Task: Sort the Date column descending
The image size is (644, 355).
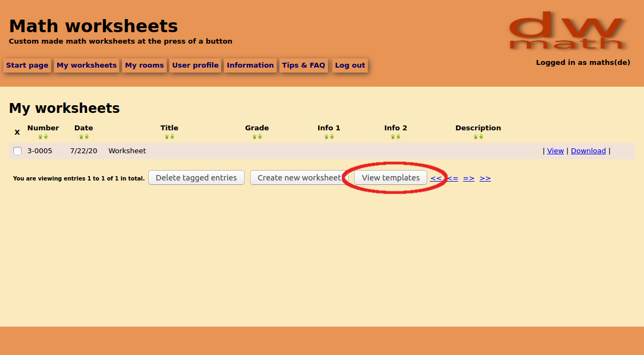Action: pos(86,135)
